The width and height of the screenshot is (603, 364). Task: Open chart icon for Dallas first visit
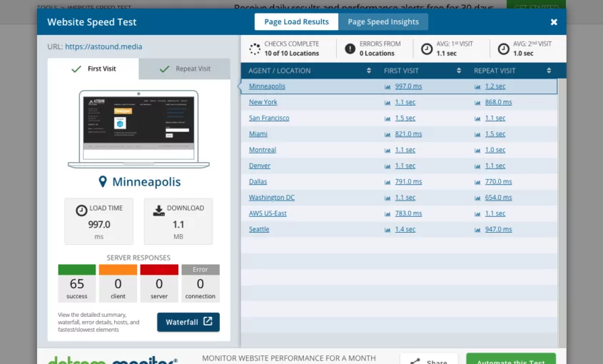pos(387,183)
